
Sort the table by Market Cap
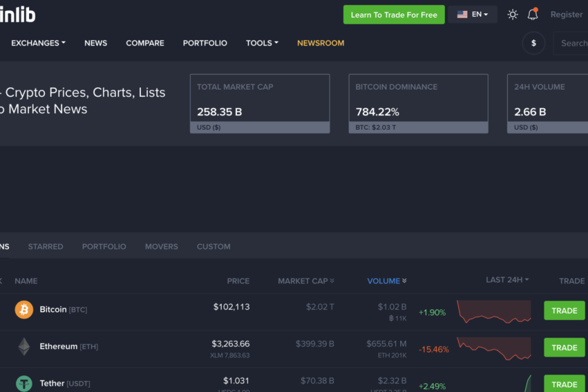(x=306, y=281)
